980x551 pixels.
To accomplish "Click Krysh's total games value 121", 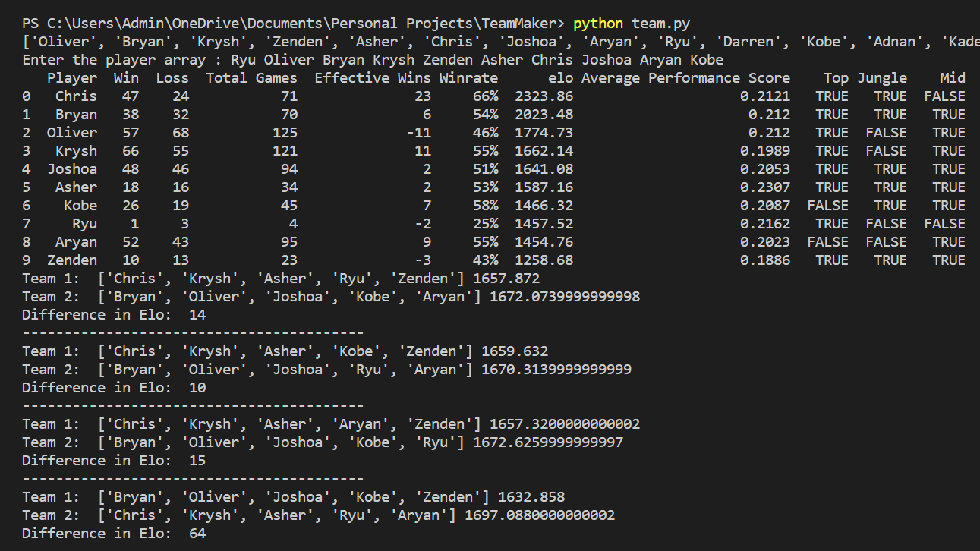I will click(285, 151).
